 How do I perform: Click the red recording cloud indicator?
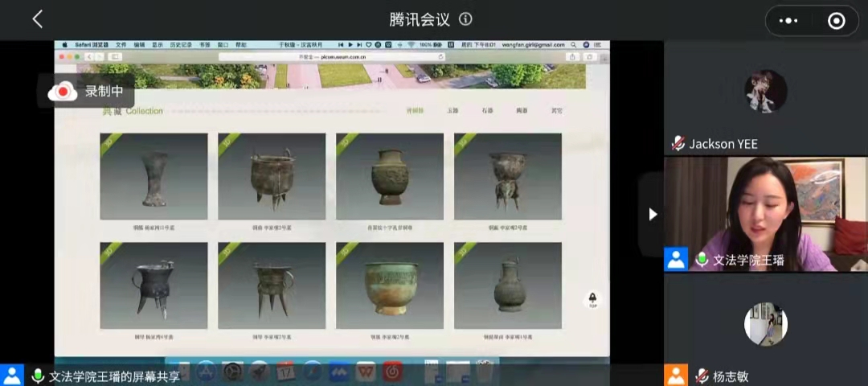tap(63, 92)
